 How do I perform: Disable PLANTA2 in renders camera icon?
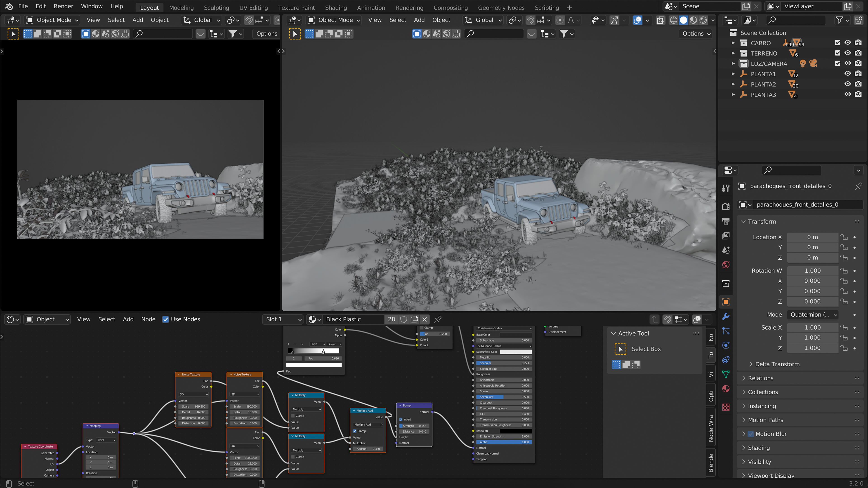pyautogui.click(x=858, y=84)
